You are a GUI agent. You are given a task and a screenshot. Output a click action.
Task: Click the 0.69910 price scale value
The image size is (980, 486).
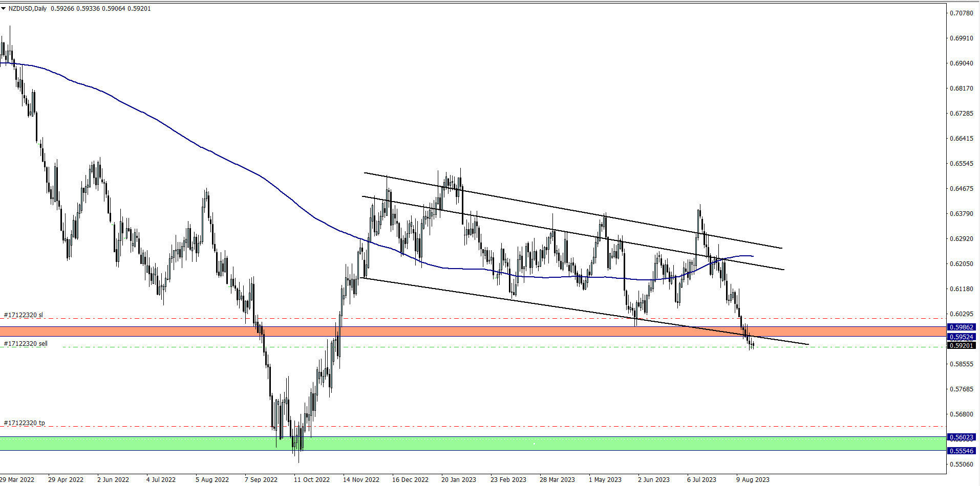click(961, 38)
